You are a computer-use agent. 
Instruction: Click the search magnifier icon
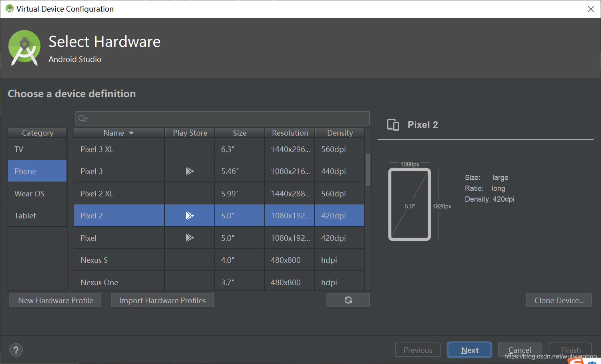point(82,118)
